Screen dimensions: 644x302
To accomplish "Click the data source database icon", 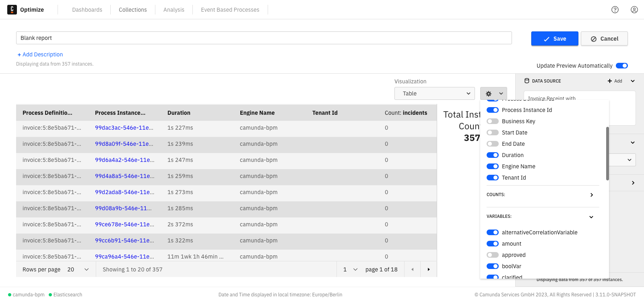I will 527,81.
